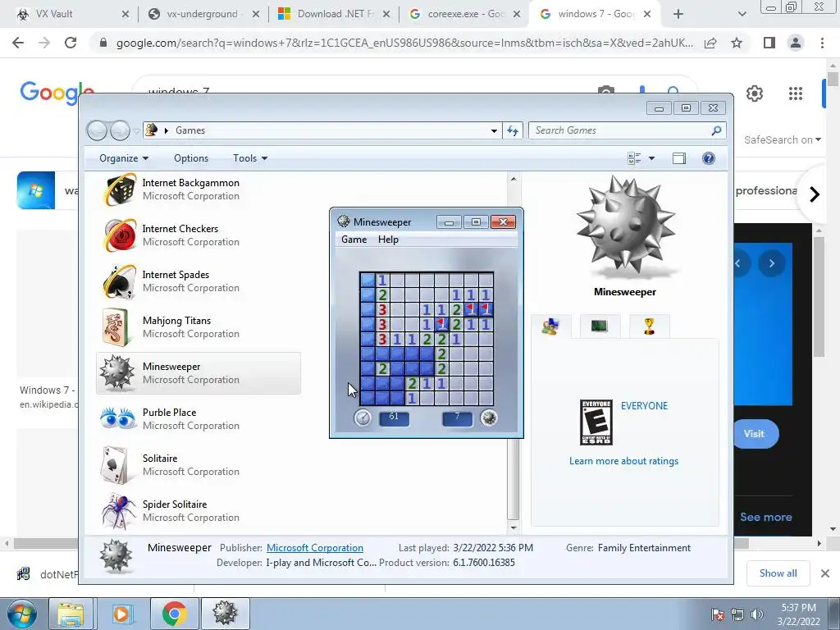
Task: Click the flagged cell left of green 2
Action: 441,324
